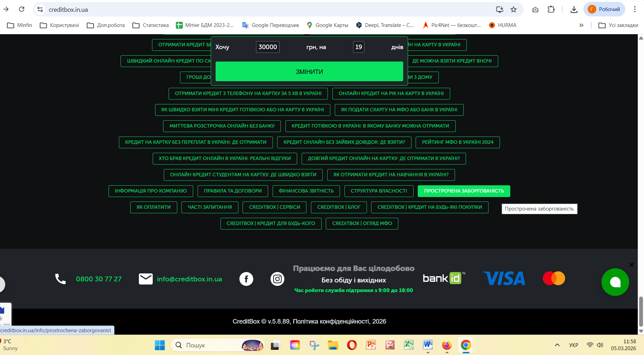Image resolution: width=644 pixels, height=355 pixels.
Task: Open the Chrome three-dot menu
Action: tap(635, 9)
